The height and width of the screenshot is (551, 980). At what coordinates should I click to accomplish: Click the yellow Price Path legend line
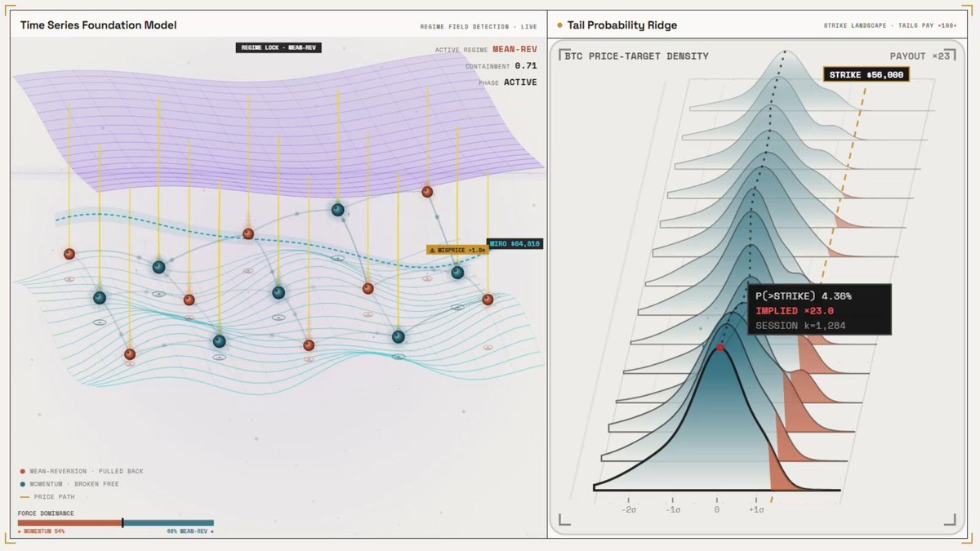pyautogui.click(x=24, y=496)
